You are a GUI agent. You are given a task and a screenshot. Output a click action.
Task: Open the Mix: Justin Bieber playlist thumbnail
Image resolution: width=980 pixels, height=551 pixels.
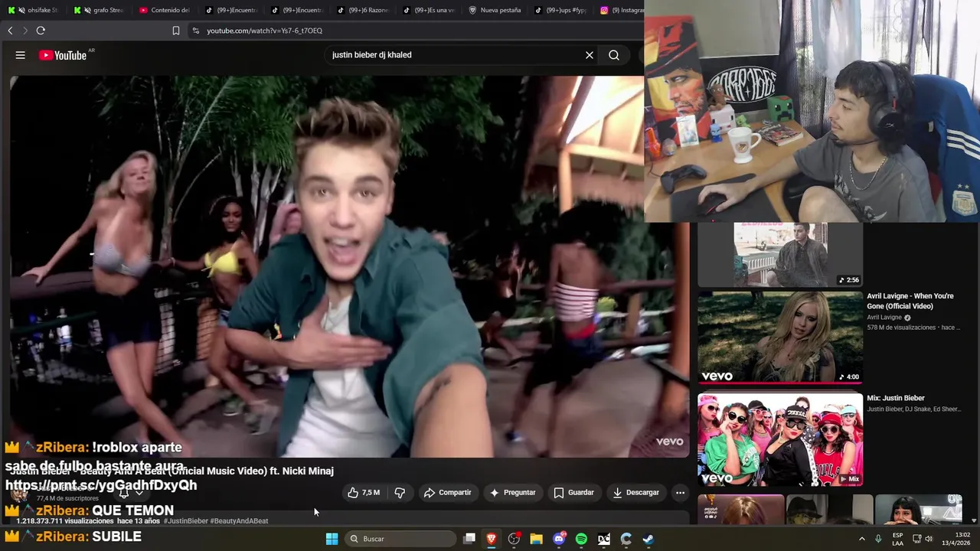779,439
